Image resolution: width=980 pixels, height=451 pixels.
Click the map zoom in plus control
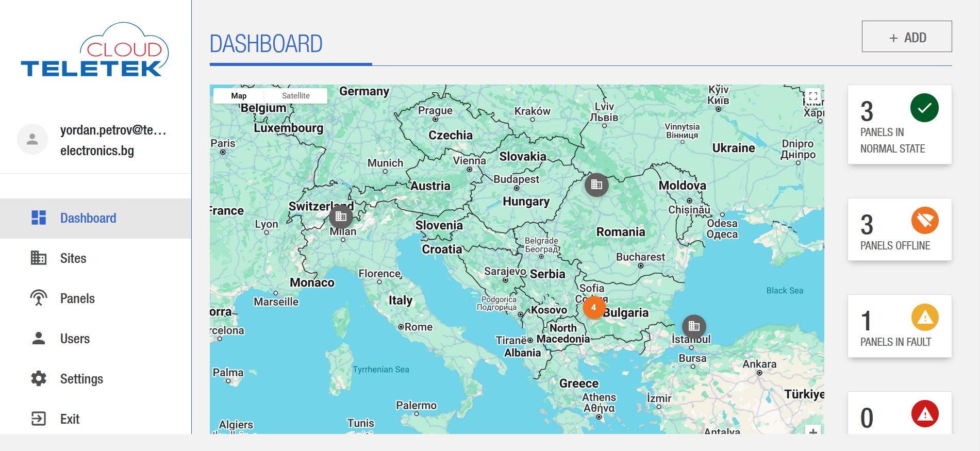coord(813,430)
